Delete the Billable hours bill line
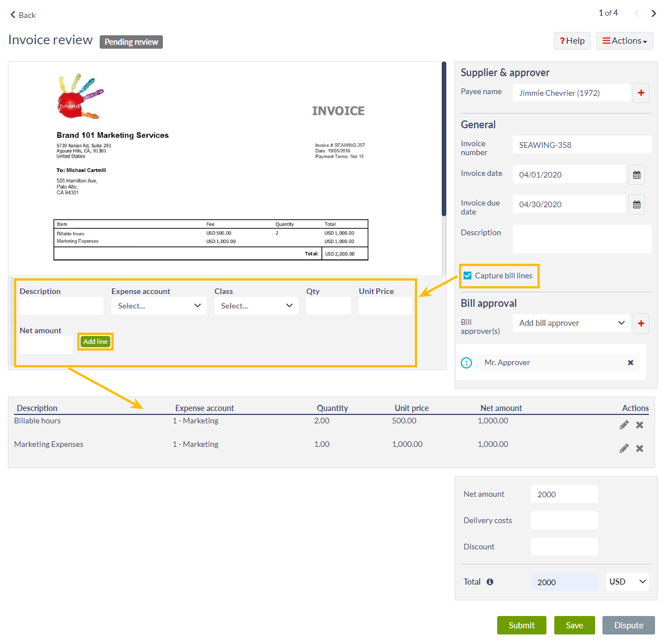The height and width of the screenshot is (644, 664). click(639, 425)
